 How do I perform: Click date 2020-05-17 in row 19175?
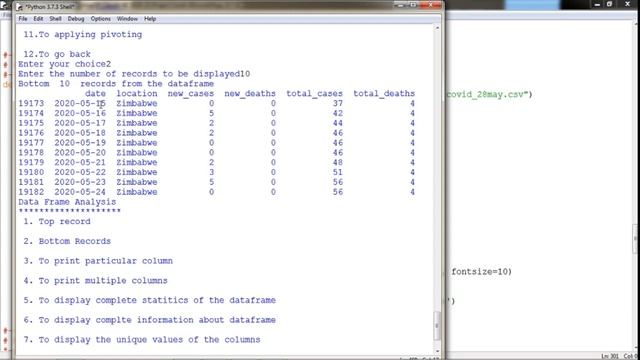(x=80, y=123)
